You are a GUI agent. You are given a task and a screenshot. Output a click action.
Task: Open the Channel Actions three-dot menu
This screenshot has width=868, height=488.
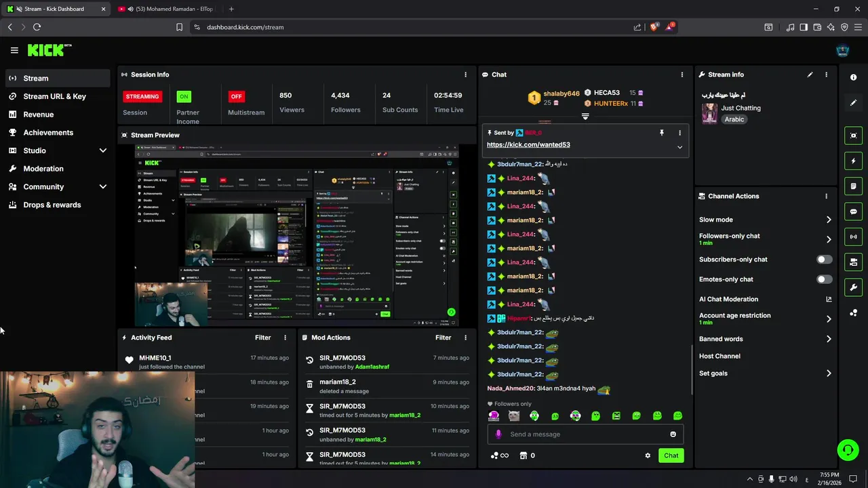tap(826, 196)
